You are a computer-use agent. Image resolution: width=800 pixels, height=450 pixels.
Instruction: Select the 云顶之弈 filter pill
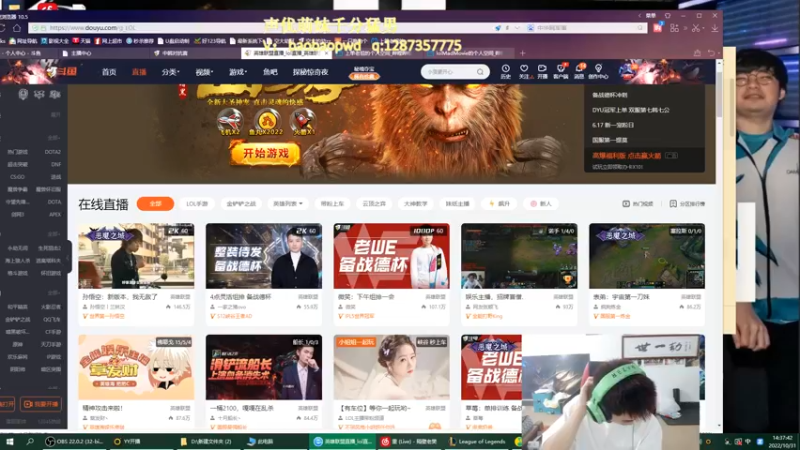(x=373, y=204)
